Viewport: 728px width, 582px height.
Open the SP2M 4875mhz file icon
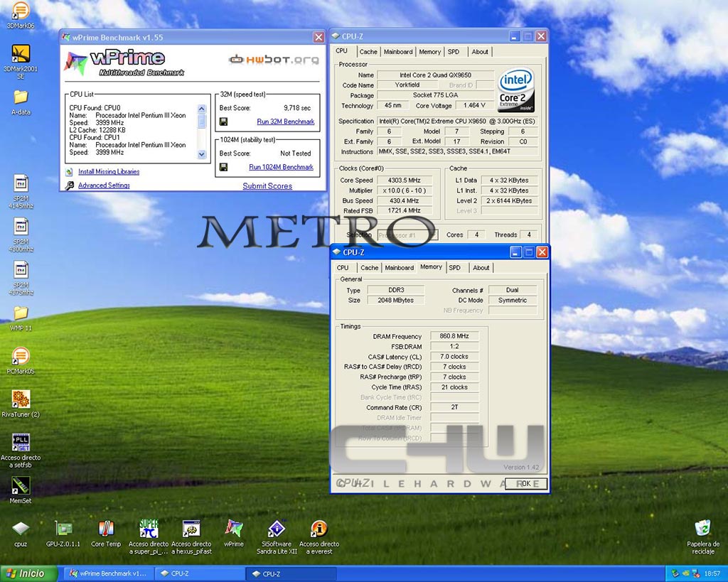[21, 270]
